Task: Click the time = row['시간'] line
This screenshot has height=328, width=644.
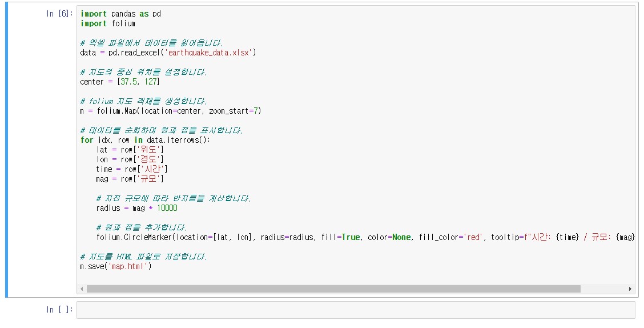Action: (132, 169)
